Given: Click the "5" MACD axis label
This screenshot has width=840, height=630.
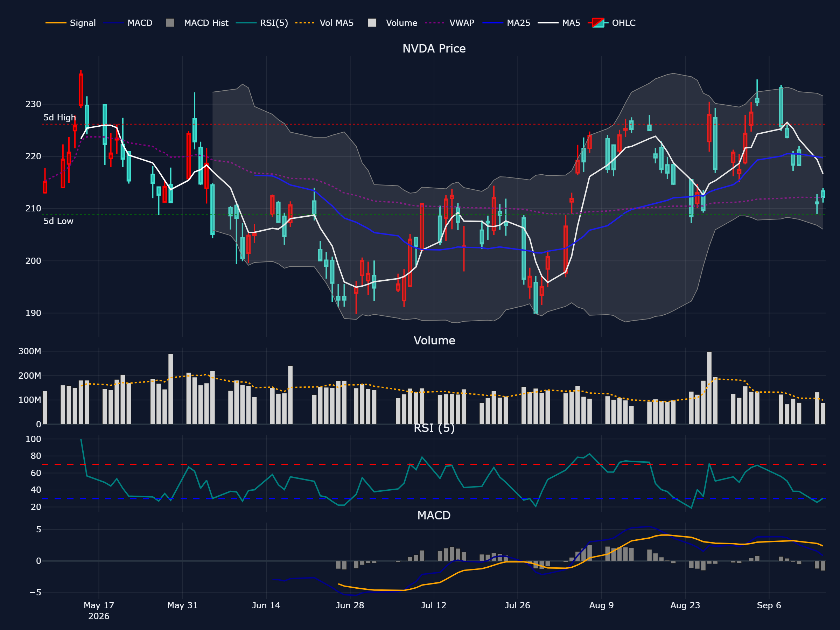Looking at the screenshot, I should point(39,529).
